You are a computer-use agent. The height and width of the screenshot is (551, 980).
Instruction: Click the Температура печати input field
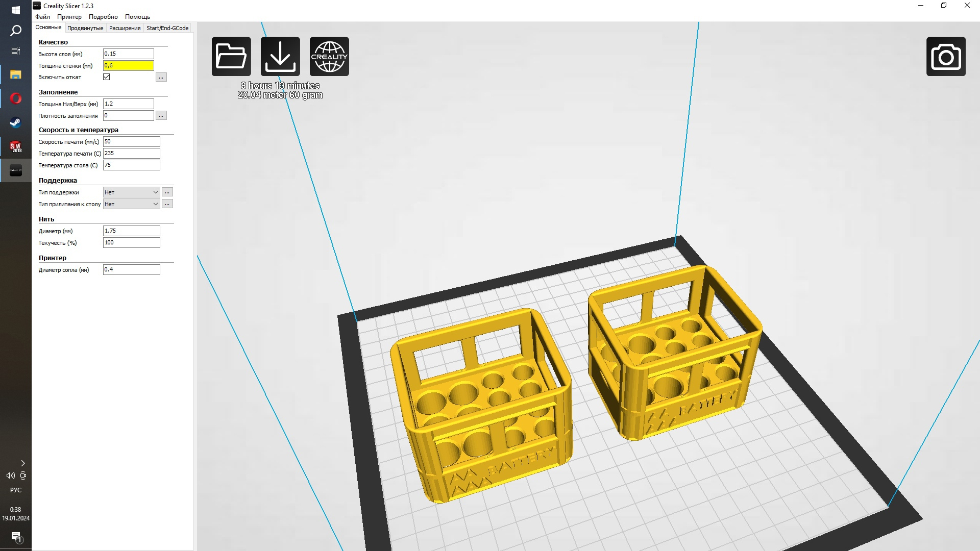click(131, 154)
